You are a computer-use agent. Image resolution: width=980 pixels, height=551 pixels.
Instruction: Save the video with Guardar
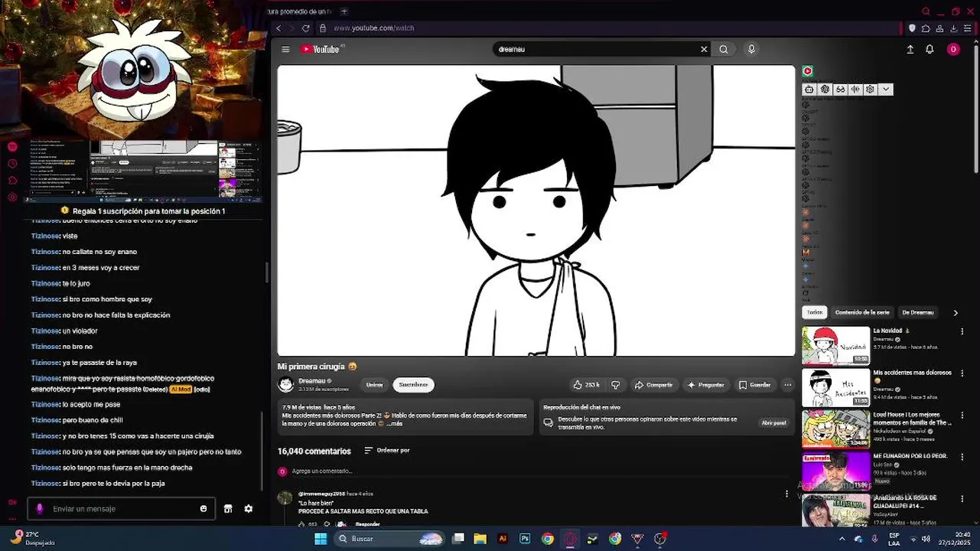click(x=754, y=385)
